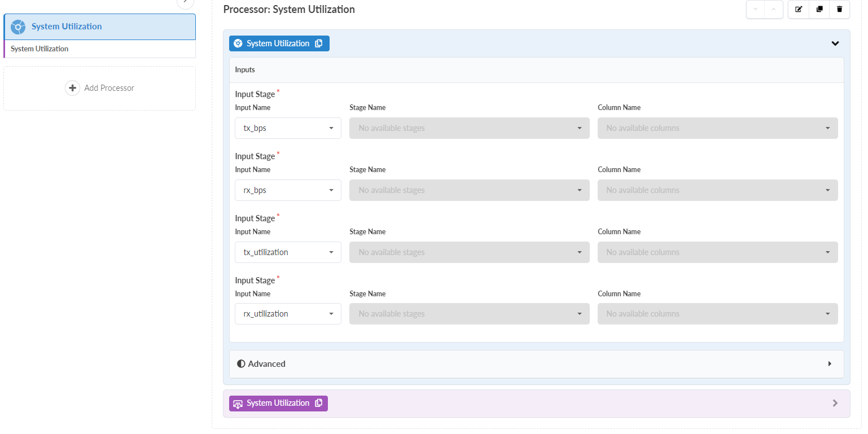868x434 pixels.
Task: Duplicate the processor using the copy icon
Action: coord(819,9)
